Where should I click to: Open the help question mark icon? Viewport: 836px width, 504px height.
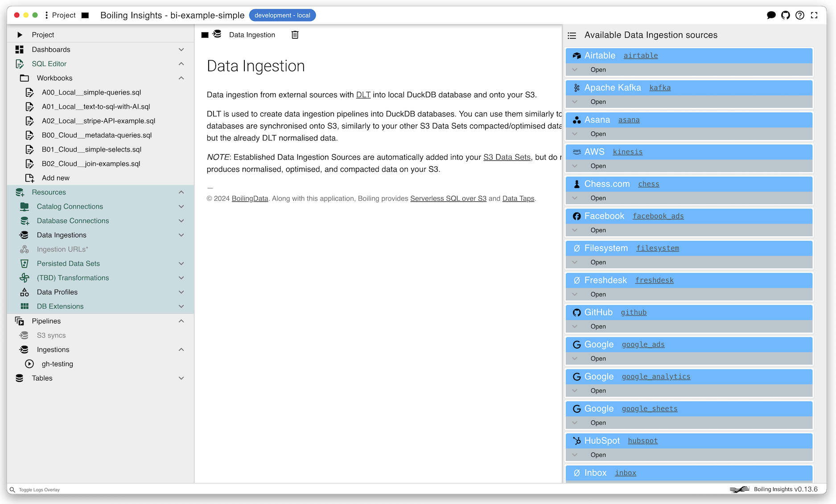pyautogui.click(x=800, y=15)
